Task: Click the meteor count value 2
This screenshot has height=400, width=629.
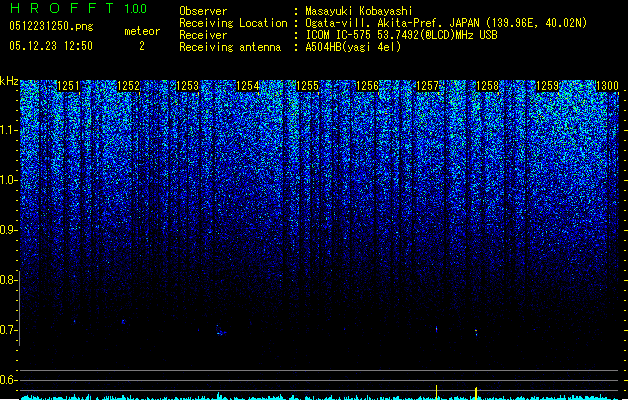Action: pyautogui.click(x=142, y=46)
